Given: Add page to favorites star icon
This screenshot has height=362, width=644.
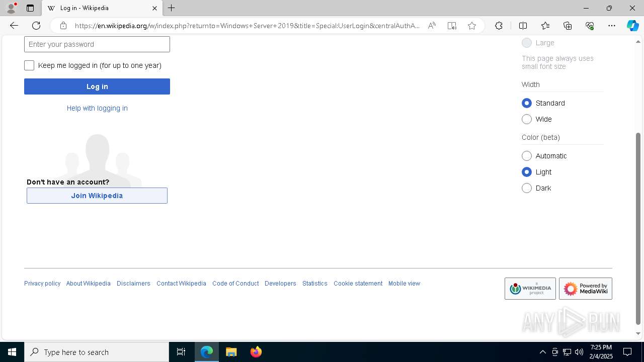Looking at the screenshot, I should [472, 26].
